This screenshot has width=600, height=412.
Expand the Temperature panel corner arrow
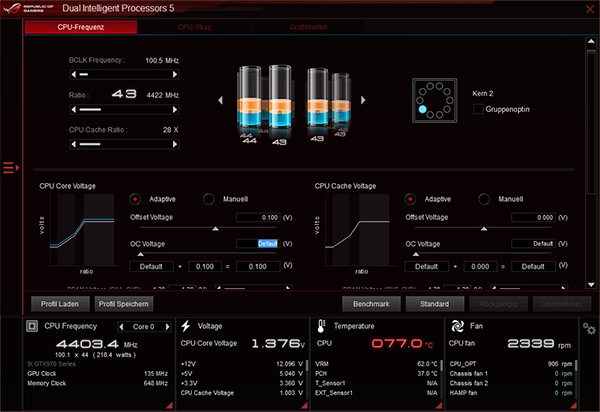tap(439, 405)
